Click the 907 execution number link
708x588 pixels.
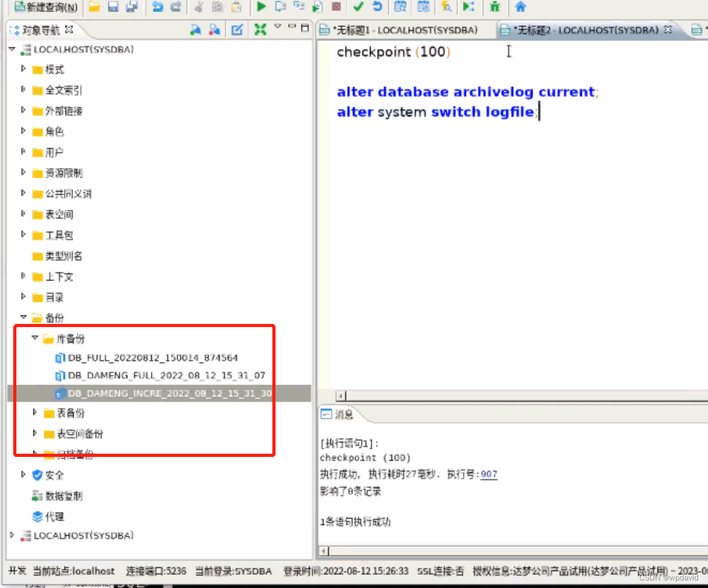489,474
